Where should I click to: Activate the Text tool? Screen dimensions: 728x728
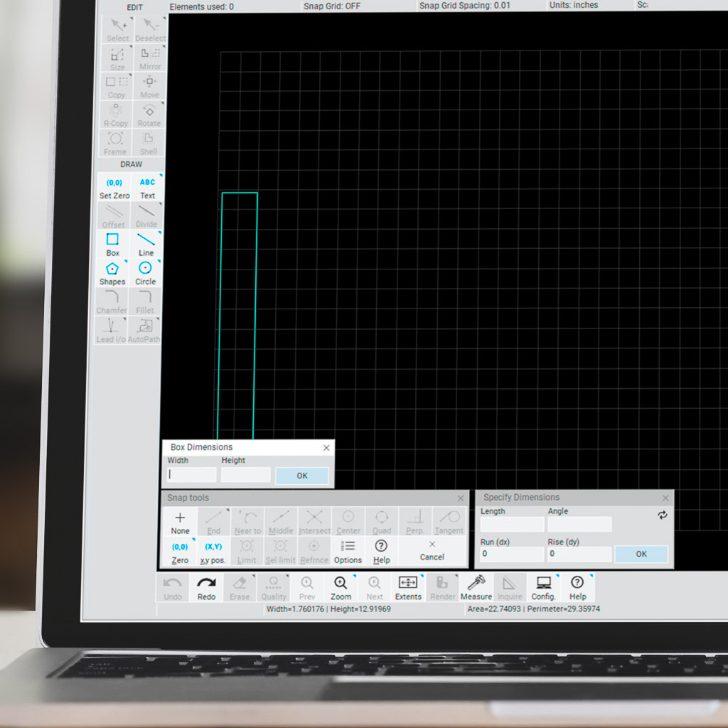[x=148, y=188]
